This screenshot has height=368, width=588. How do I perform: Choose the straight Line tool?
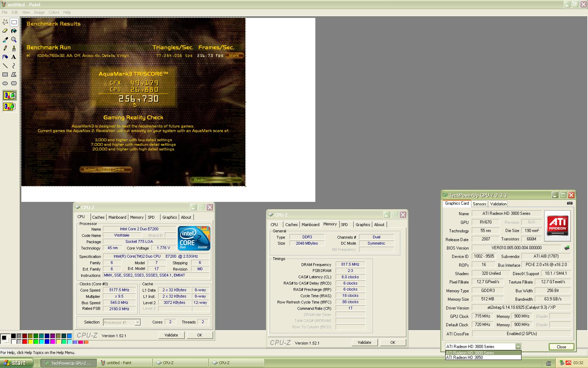coord(5,66)
